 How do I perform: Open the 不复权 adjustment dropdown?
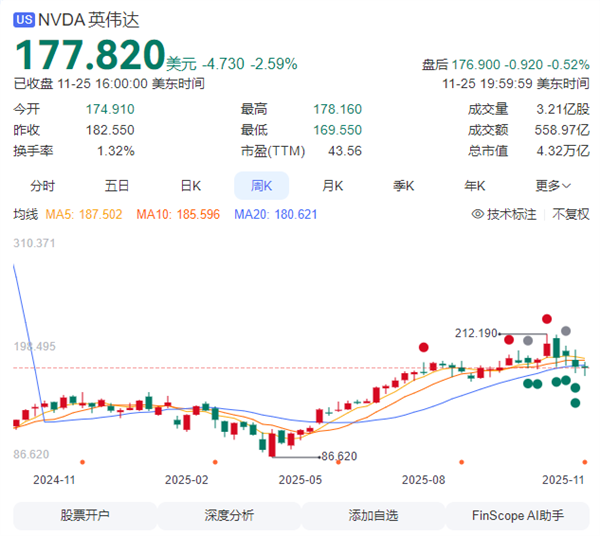571,214
